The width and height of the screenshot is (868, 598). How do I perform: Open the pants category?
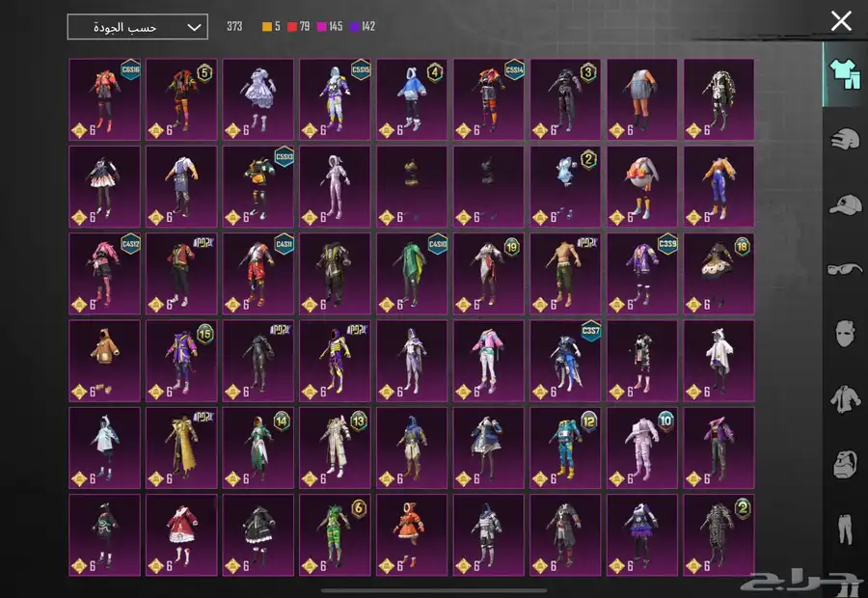[845, 529]
